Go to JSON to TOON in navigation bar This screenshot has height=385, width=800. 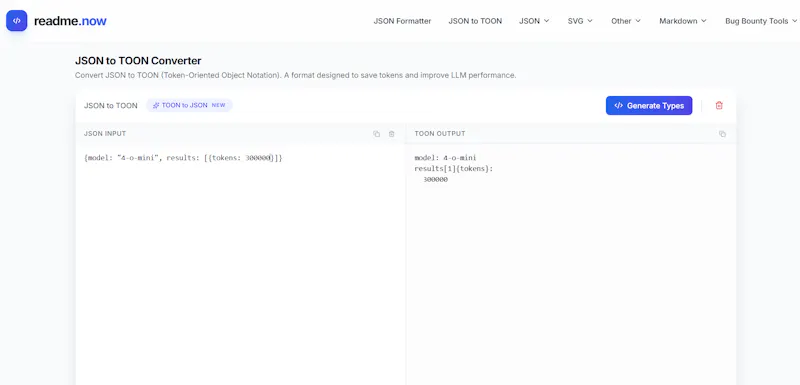(x=475, y=21)
